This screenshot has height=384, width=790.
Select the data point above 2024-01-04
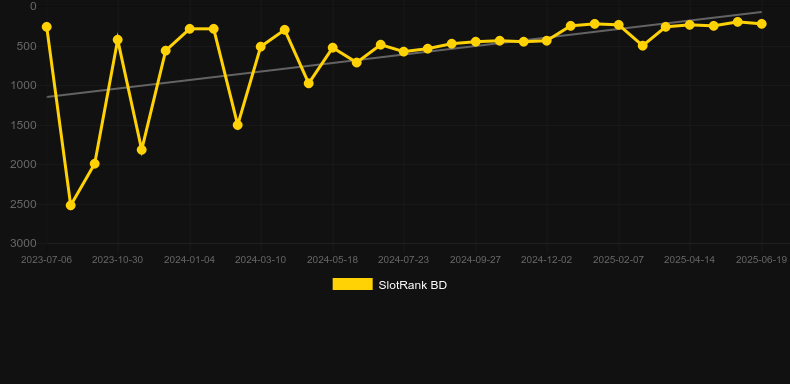tap(189, 29)
